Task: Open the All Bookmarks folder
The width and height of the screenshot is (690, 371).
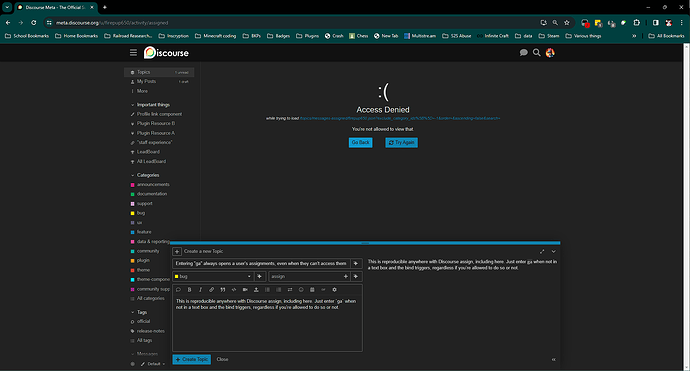Action: (x=666, y=36)
